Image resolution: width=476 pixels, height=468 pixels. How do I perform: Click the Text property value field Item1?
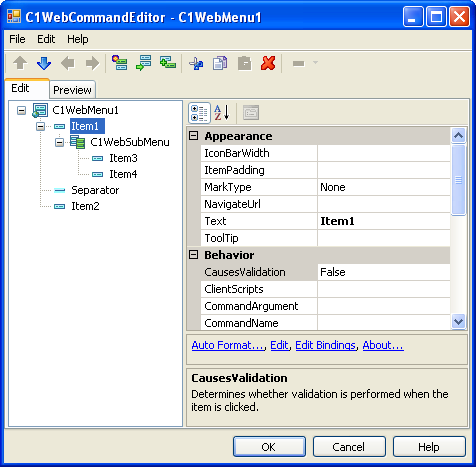point(384,221)
